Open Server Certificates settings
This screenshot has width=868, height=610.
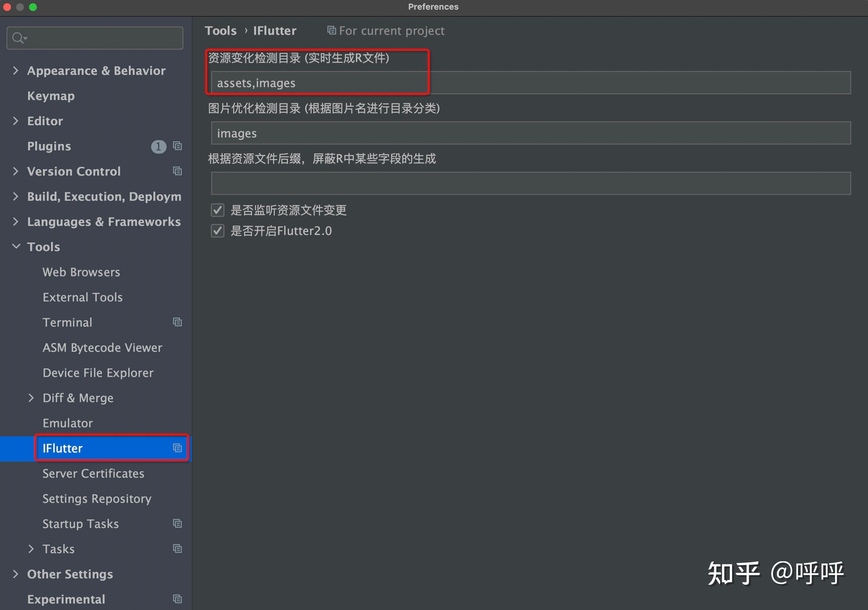(x=93, y=473)
